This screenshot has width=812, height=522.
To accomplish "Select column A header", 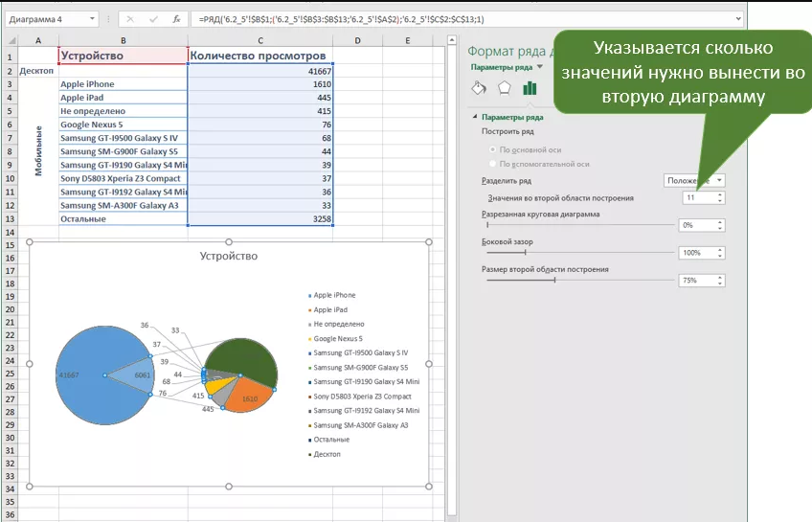I will click(x=37, y=40).
